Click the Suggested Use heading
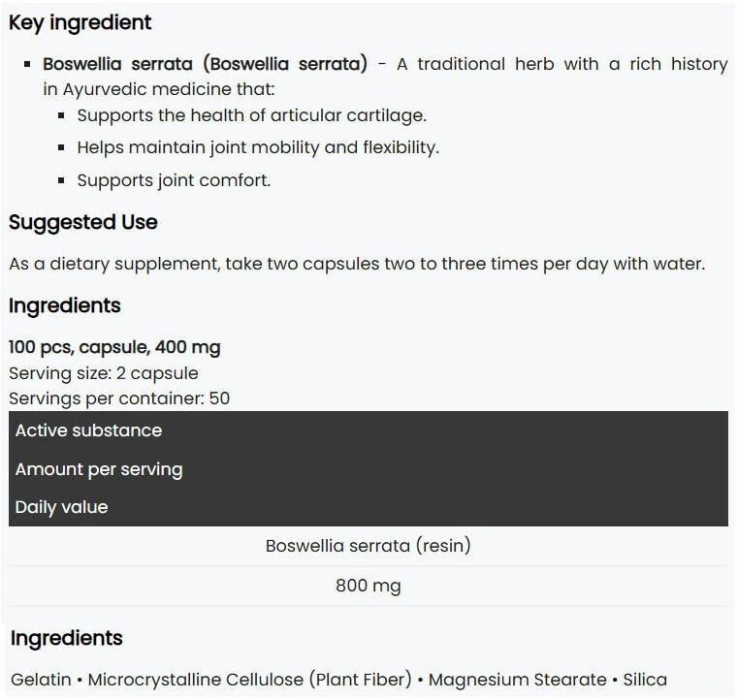 [82, 222]
